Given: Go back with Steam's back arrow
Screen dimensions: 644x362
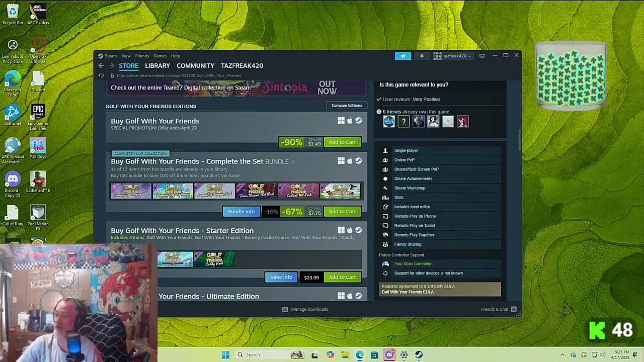Looking at the screenshot, I should [101, 65].
